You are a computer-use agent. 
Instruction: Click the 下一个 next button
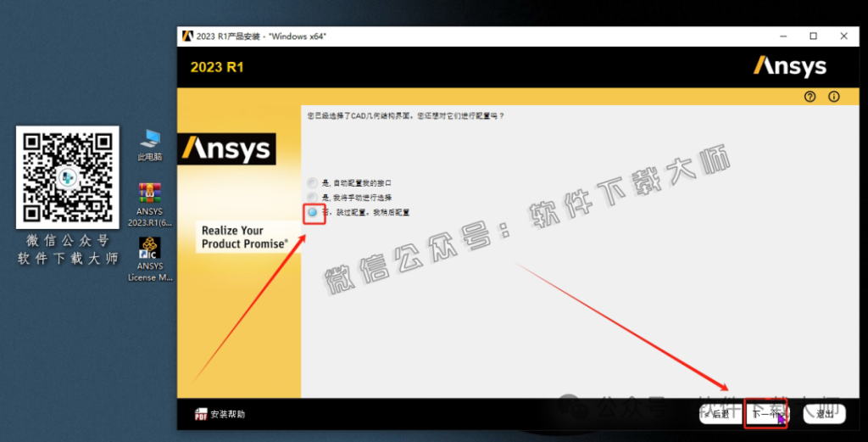(765, 414)
